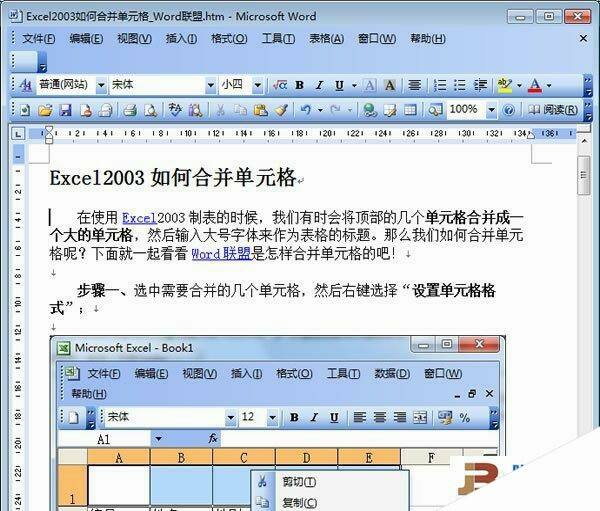Click the Undo arrow icon in Word
Screen dimensions: 600x511
pyautogui.click(x=305, y=110)
